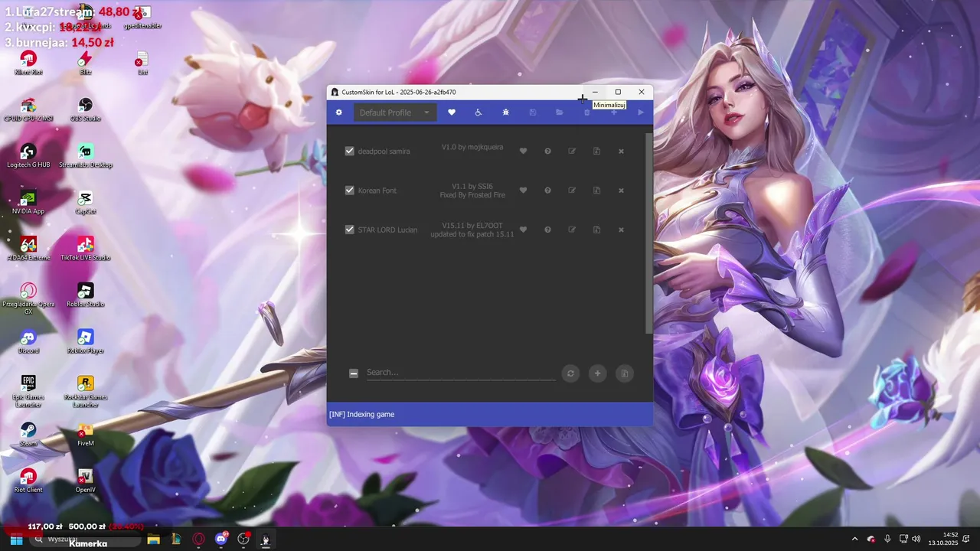Image resolution: width=980 pixels, height=551 pixels.
Task: Open CustomSkin settings gear icon
Action: [339, 112]
